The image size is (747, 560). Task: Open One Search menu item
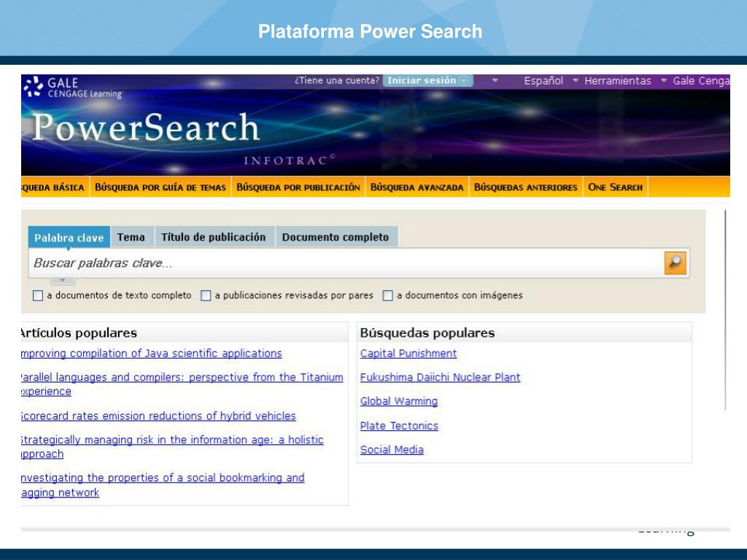coord(615,187)
